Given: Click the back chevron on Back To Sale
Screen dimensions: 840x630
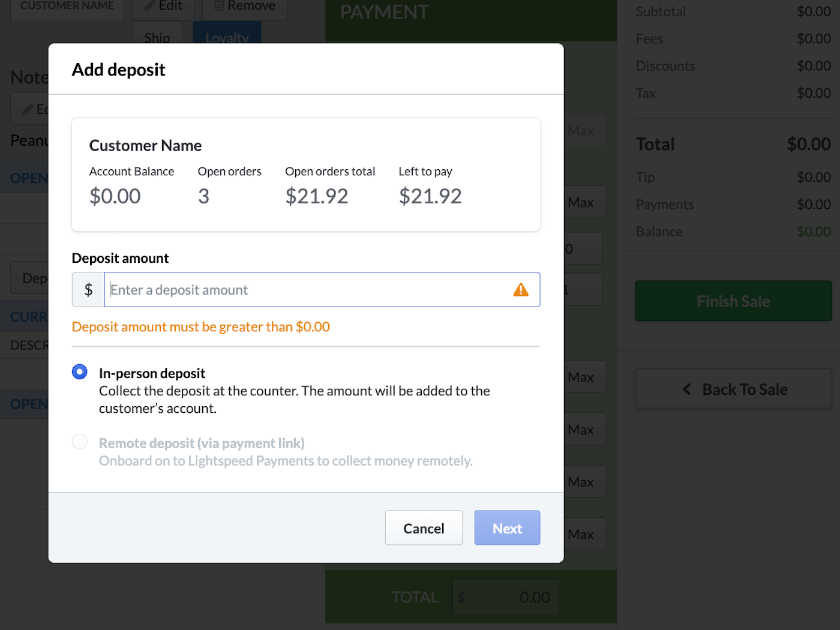Looking at the screenshot, I should tap(686, 389).
